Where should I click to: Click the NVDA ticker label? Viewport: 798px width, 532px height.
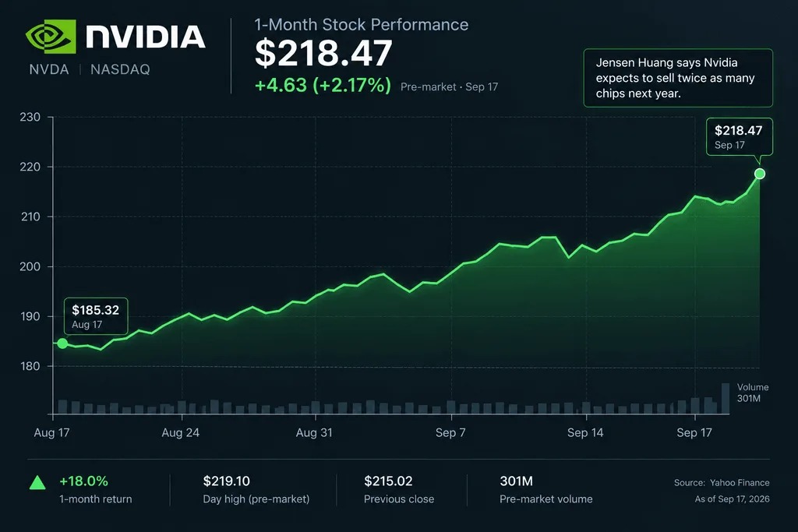pos(49,69)
